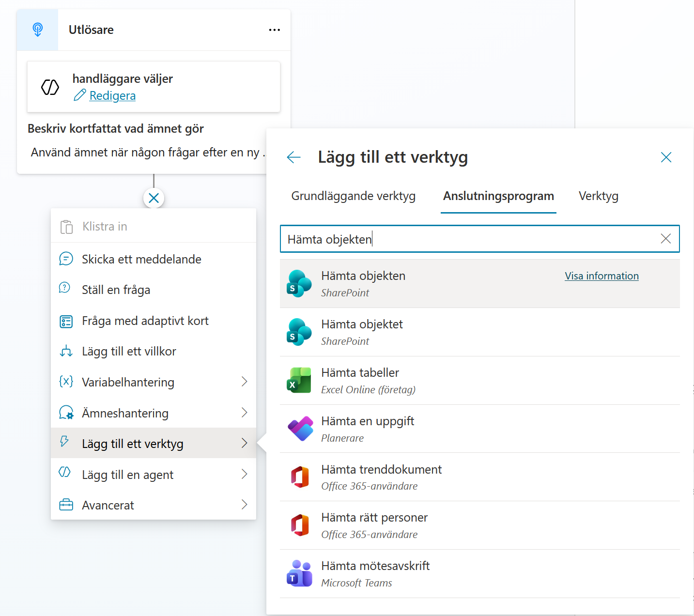Click the toolbox icon for Avancerat

pyautogui.click(x=66, y=505)
